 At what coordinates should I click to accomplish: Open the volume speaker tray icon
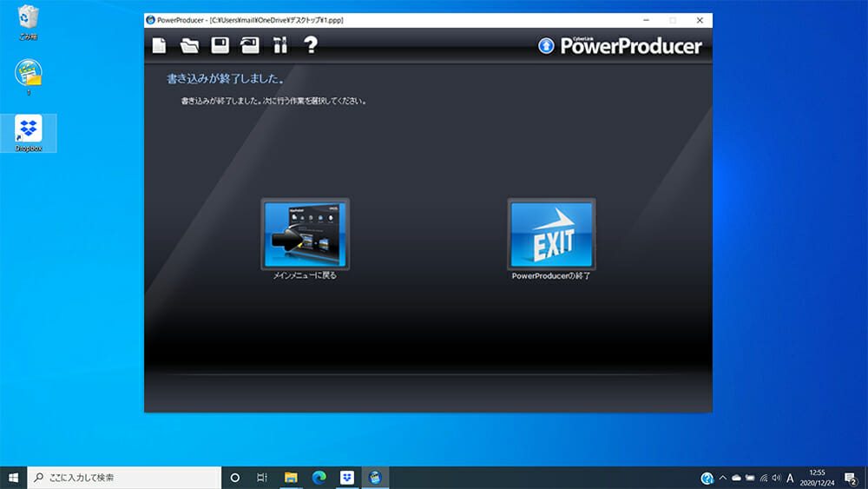click(x=777, y=478)
